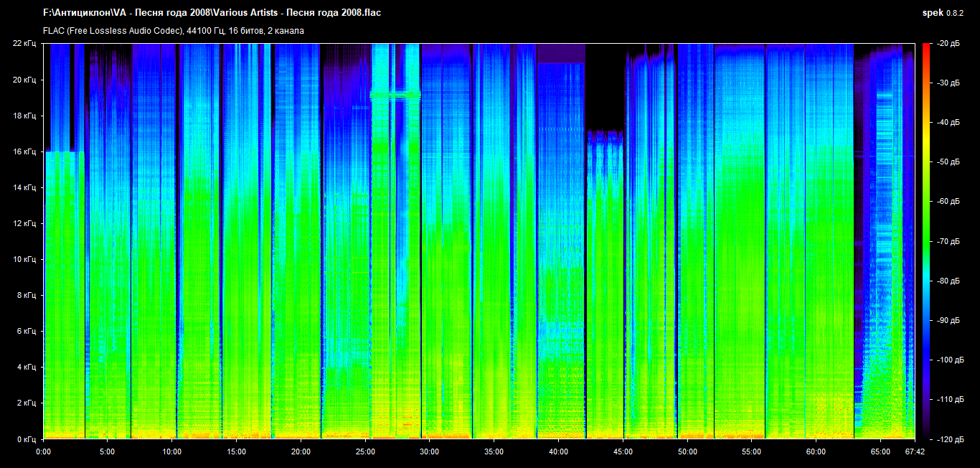This screenshot has width=980, height=468.
Task: Click the '67:42' end time label
Action: click(915, 451)
